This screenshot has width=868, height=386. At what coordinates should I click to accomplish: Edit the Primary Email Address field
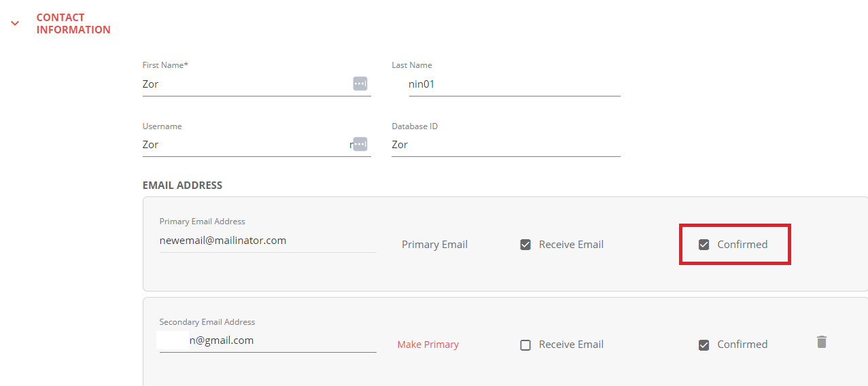[268, 241]
